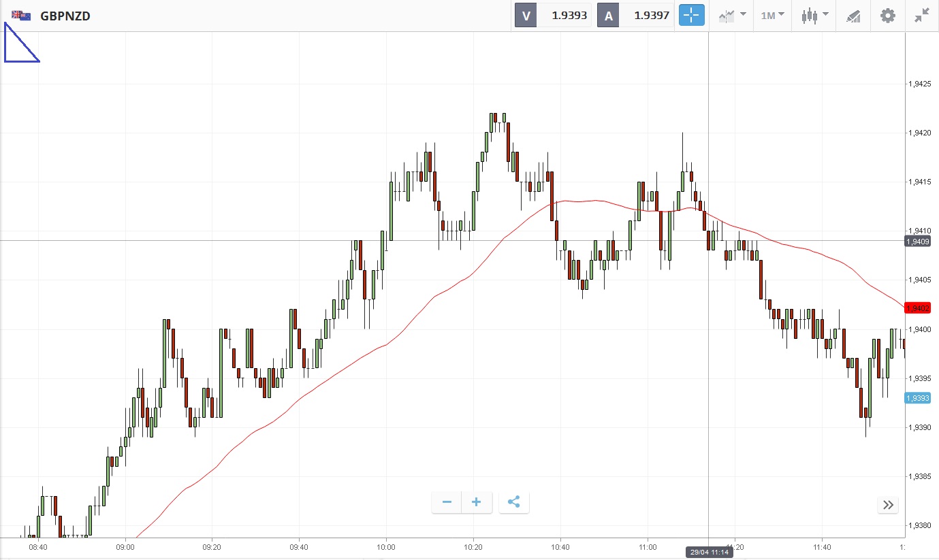Screen dimensions: 939x560
Task: Click the GBPNZD flag icon
Action: [21, 16]
